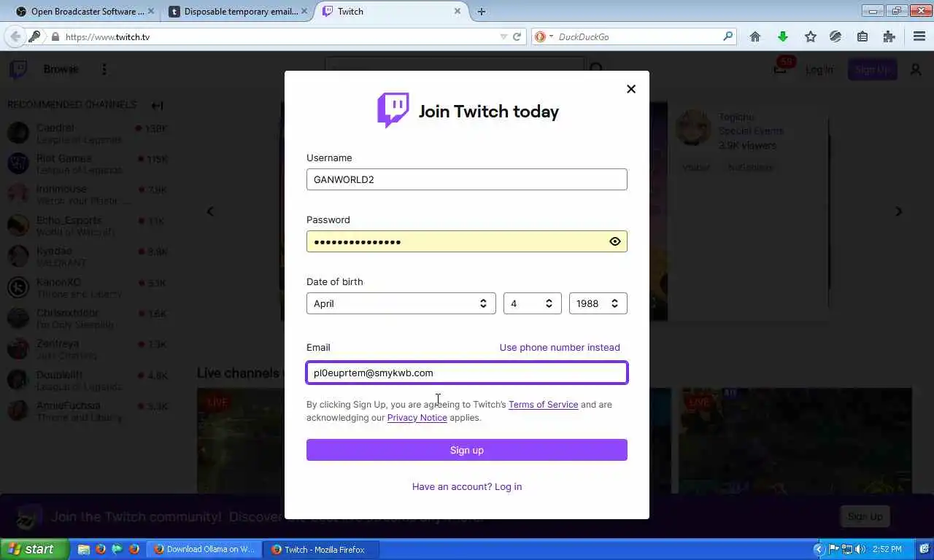Open the DuckDuckGo search engine selector
Image resolution: width=934 pixels, height=560 pixels.
(x=544, y=36)
